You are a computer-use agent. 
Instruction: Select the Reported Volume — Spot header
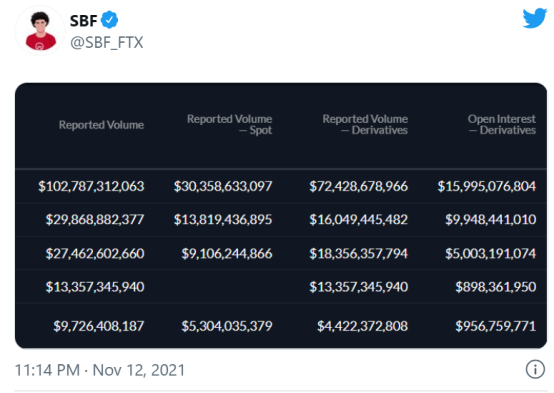pyautogui.click(x=230, y=124)
